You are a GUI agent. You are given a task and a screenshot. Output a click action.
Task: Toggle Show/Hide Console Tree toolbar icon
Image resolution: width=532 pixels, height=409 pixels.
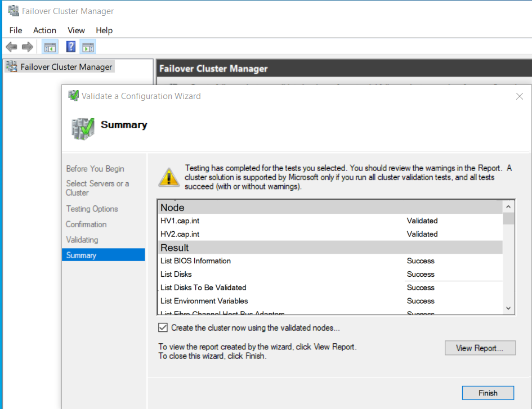(50, 47)
